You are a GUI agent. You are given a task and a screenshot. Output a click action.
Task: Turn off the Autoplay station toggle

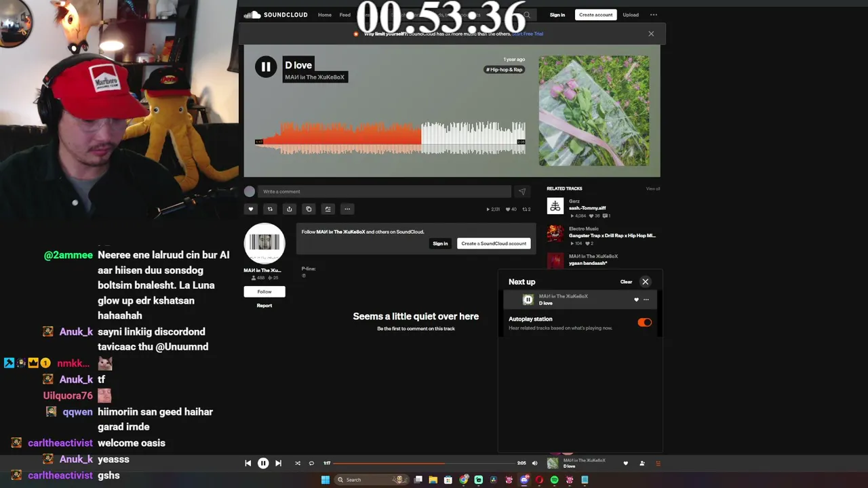coord(645,323)
